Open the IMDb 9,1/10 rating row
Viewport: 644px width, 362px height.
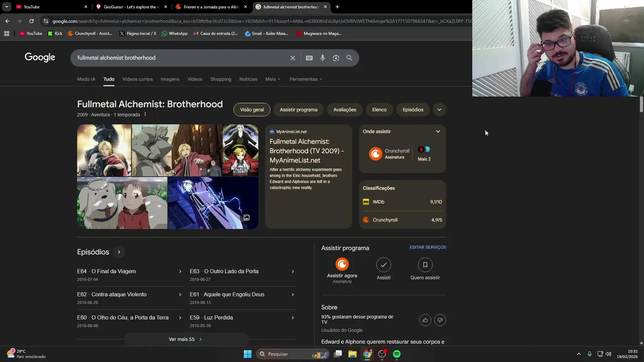pos(403,202)
